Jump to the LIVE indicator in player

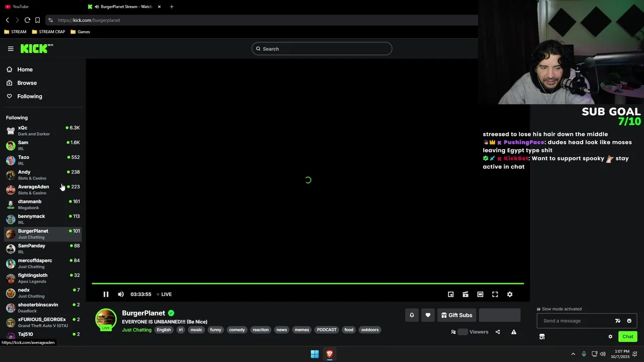pyautogui.click(x=164, y=294)
